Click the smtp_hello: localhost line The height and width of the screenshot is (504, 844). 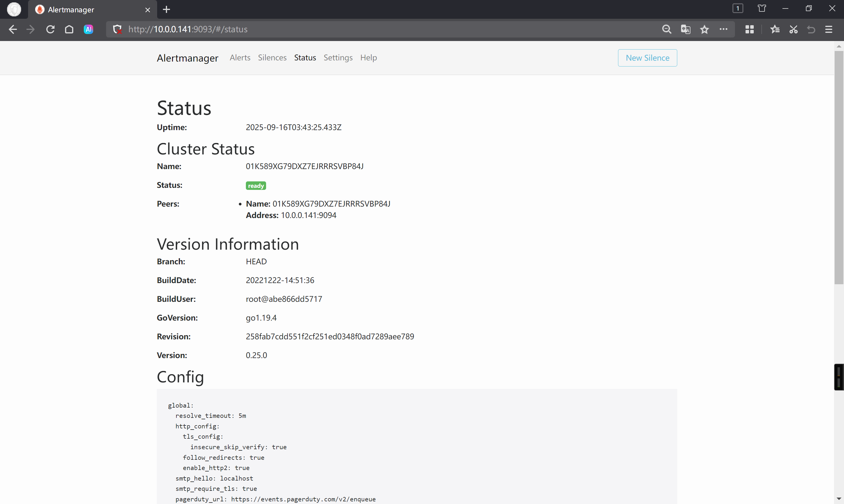214,478
